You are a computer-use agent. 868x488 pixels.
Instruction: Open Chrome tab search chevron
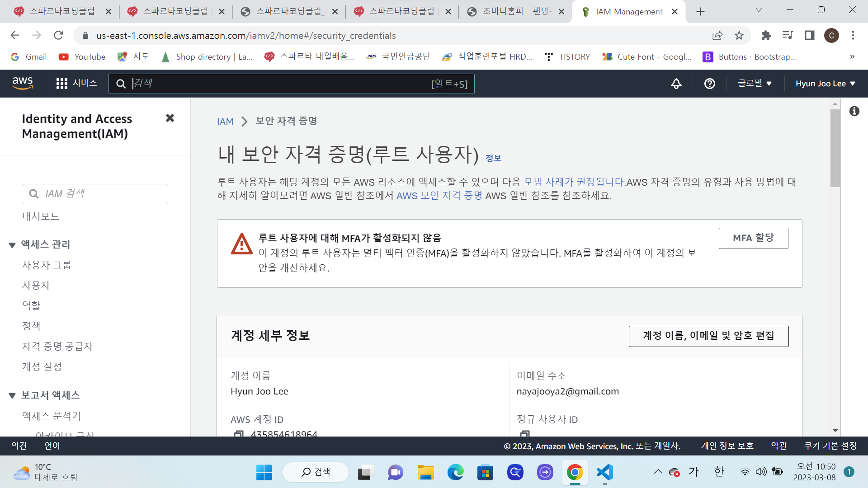(x=759, y=10)
